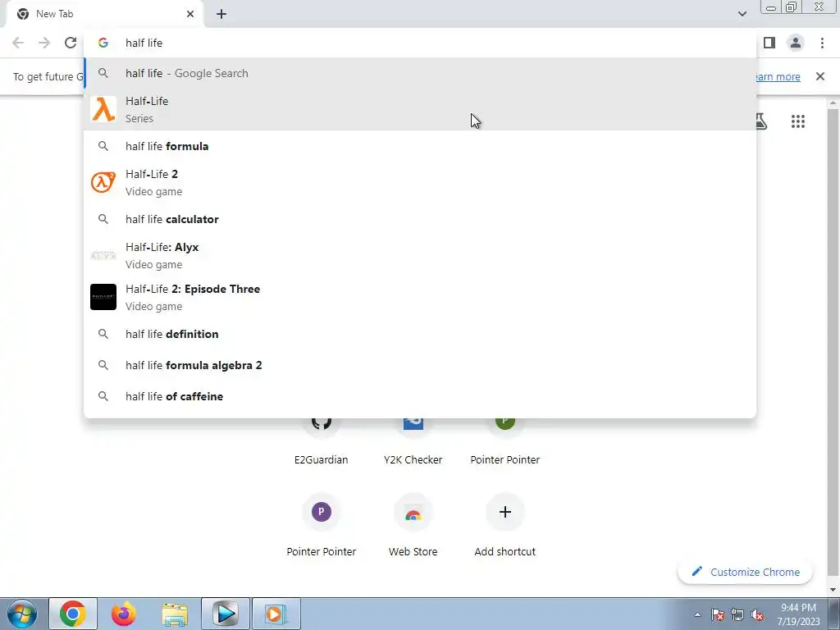Open the Search Labs flask icon

tap(760, 121)
